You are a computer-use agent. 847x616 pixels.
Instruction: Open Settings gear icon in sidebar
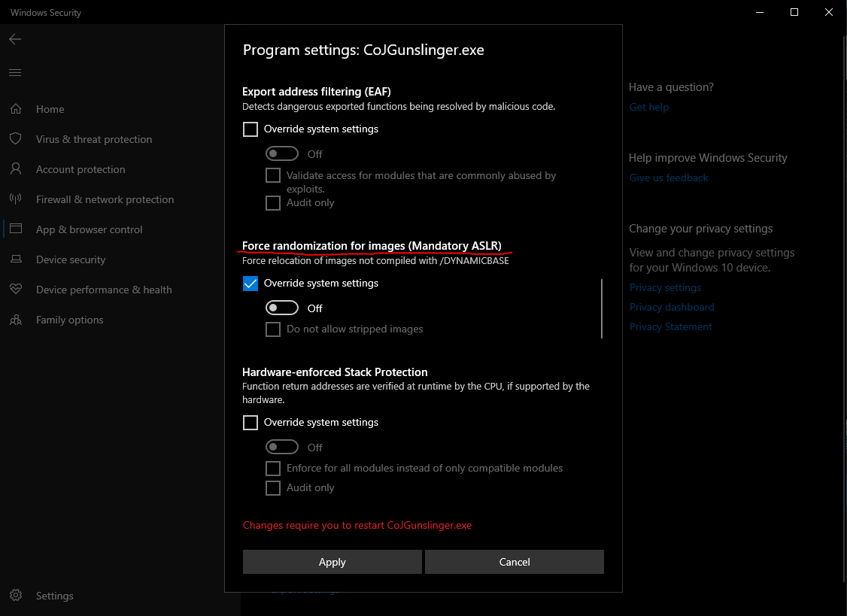[15, 596]
